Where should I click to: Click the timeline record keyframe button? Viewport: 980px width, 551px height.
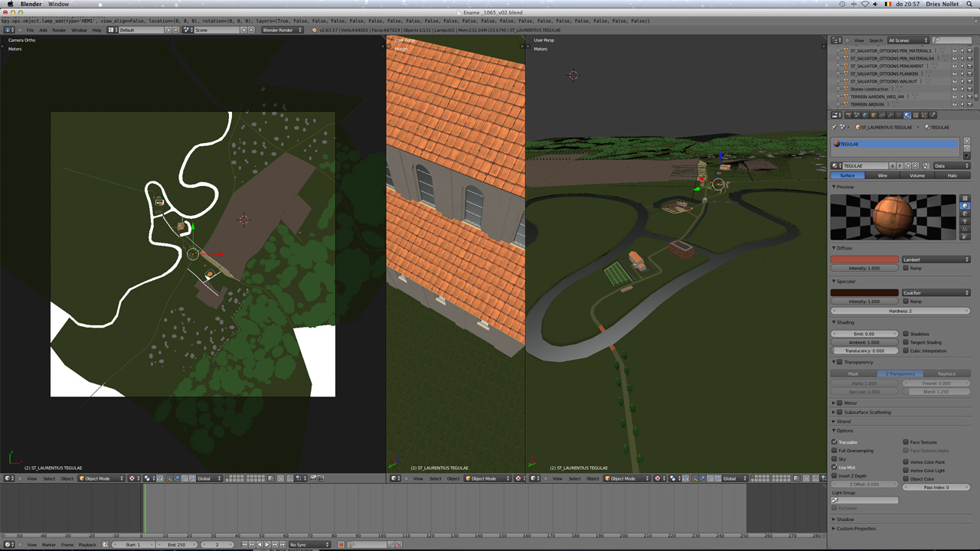[342, 545]
